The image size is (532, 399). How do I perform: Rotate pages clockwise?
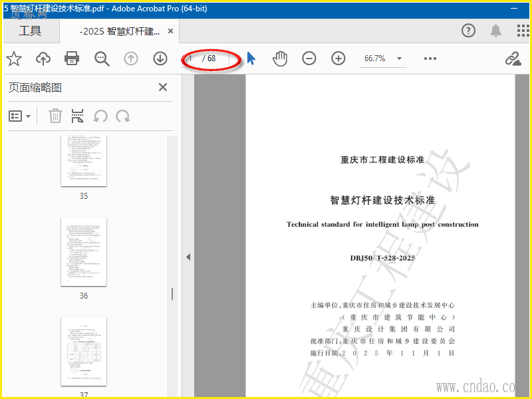tap(123, 116)
